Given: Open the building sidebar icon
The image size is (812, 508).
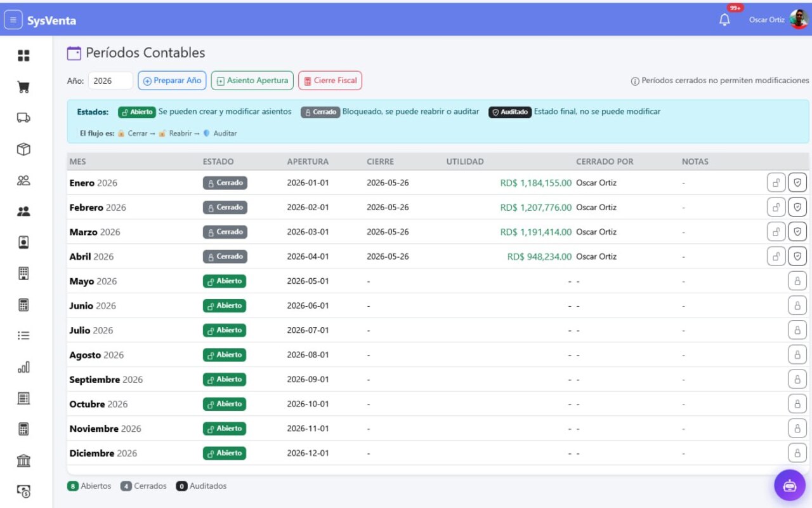Looking at the screenshot, I should coord(23,274).
